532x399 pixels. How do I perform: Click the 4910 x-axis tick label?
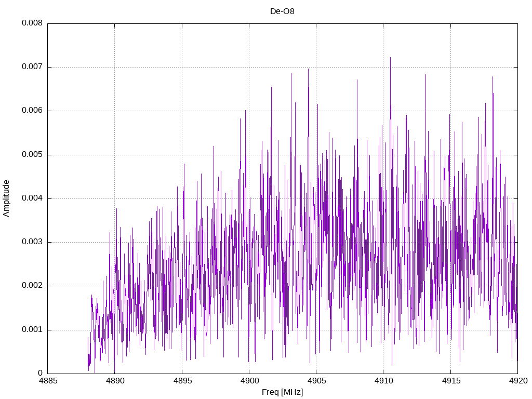point(383,381)
